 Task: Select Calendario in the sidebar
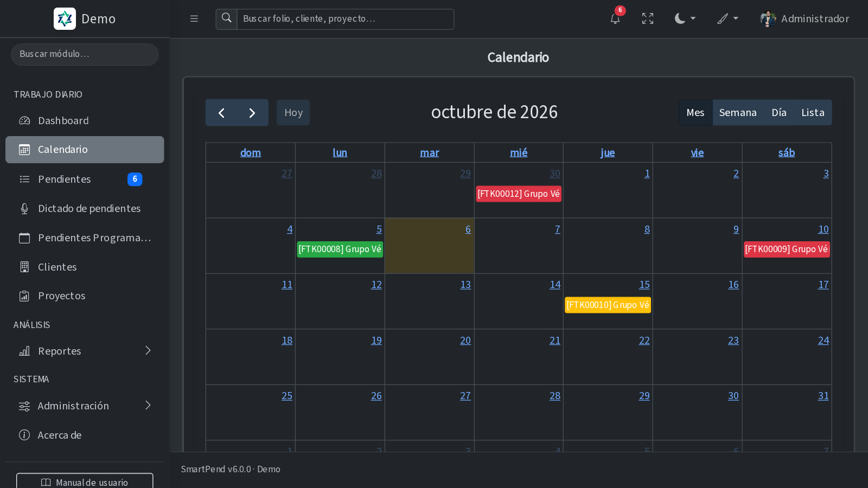tap(85, 150)
